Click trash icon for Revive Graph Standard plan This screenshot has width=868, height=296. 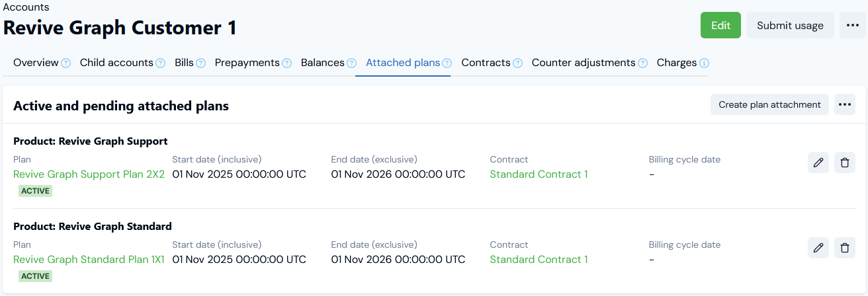(x=845, y=248)
